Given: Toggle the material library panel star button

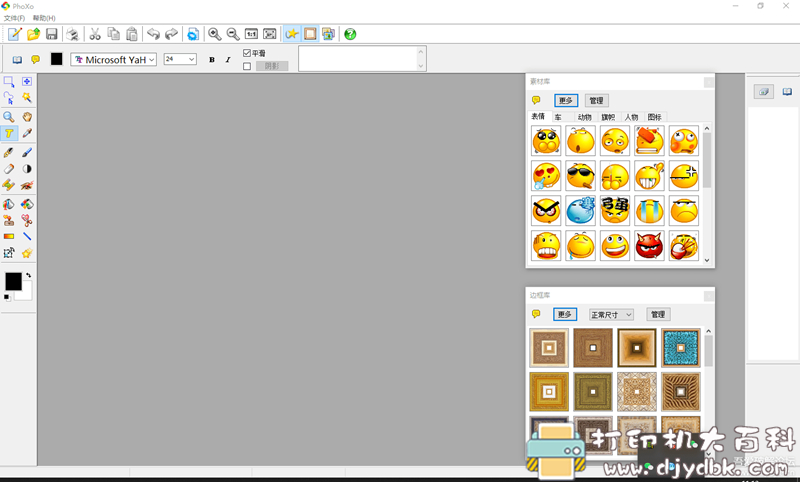Looking at the screenshot, I should point(291,34).
